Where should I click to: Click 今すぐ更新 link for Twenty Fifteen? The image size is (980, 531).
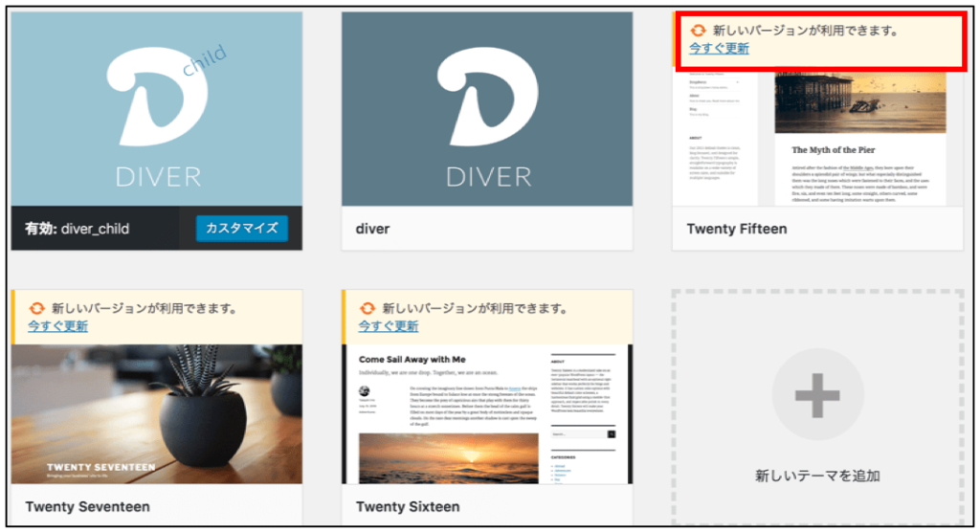[x=719, y=48]
